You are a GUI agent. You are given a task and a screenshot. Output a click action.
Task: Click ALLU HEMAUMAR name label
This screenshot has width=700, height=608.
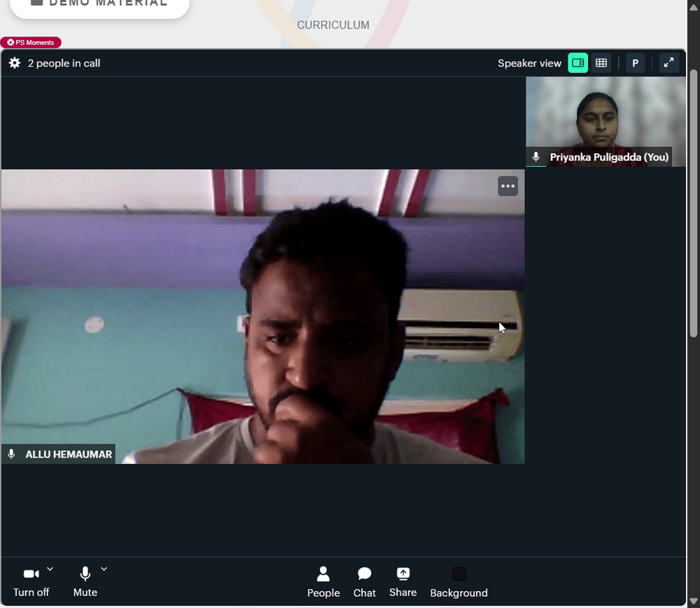69,454
